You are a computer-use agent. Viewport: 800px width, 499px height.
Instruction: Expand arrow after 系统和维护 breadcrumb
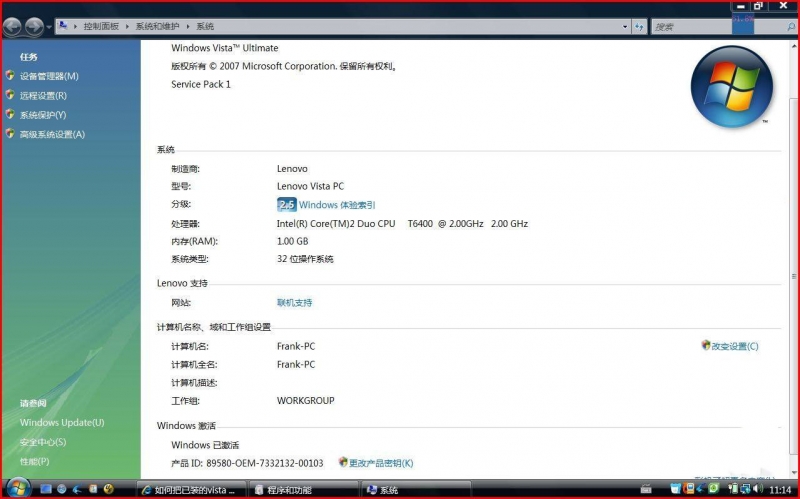pos(188,27)
